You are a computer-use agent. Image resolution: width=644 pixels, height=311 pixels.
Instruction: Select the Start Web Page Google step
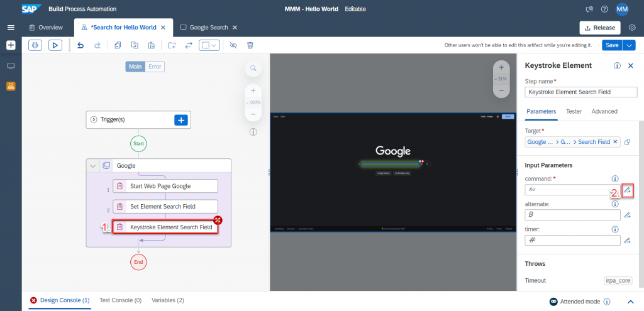tap(165, 186)
